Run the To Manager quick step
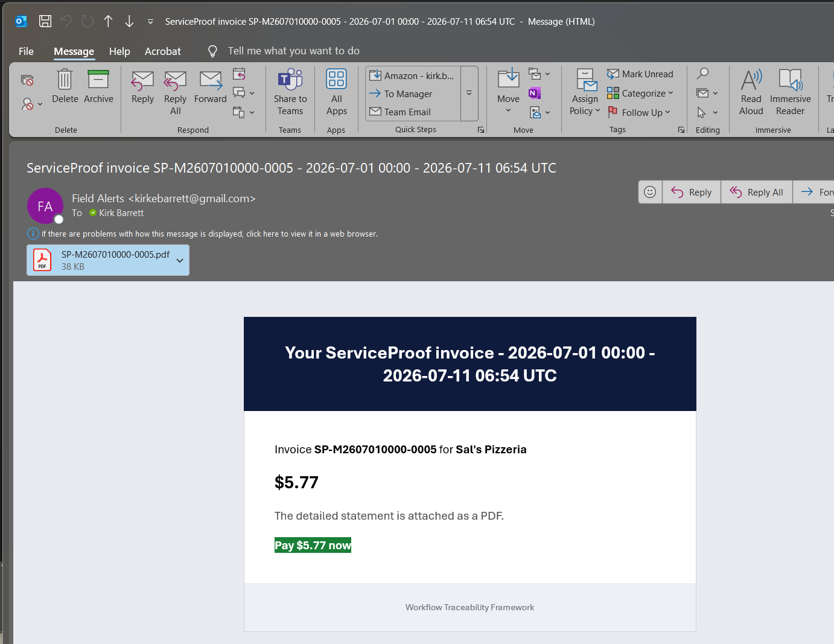Viewport: 834px width, 644px height. (x=413, y=94)
